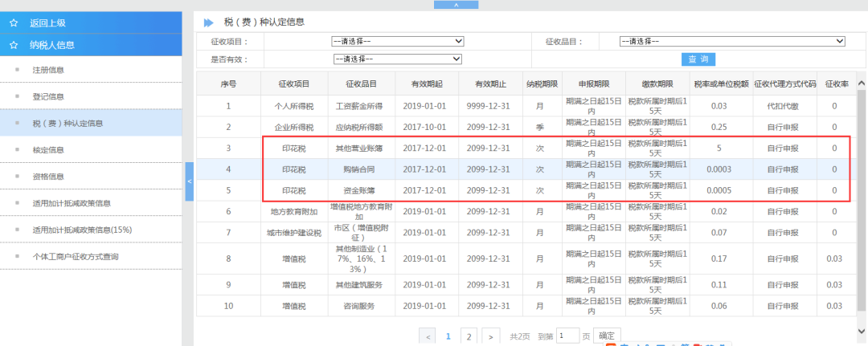Click the star icon beside 返回上级
Viewport: 868px width, 346px height.
pos(14,23)
